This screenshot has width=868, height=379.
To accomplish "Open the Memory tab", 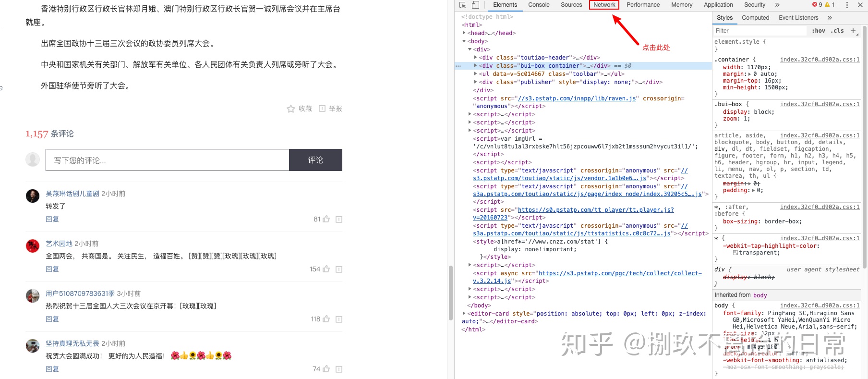I will pyautogui.click(x=682, y=5).
